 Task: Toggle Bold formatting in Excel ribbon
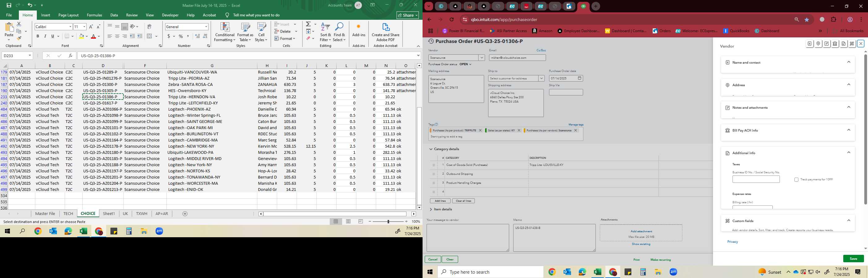[x=38, y=36]
